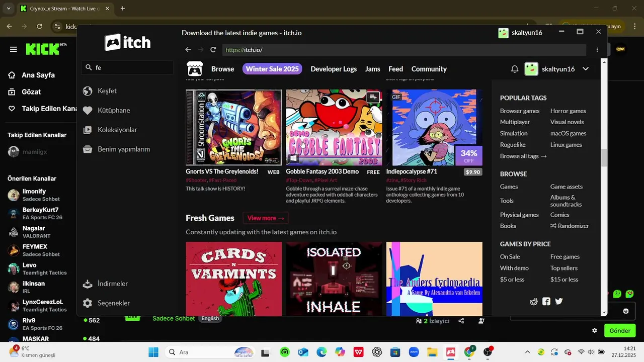Open the Jams page
Viewport: 644px width, 362px height.
372,69
